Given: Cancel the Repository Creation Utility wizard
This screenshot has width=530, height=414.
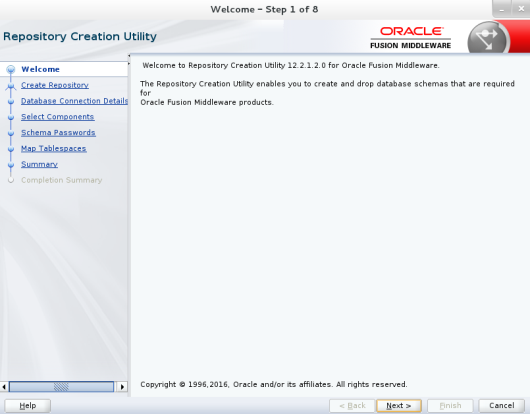Looking at the screenshot, I should pos(502,406).
